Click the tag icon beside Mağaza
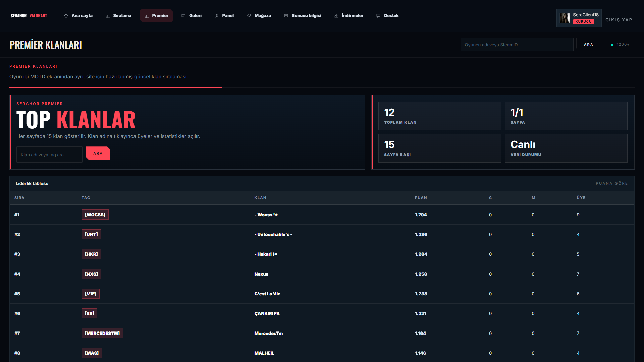Image resolution: width=644 pixels, height=362 pixels. [249, 16]
